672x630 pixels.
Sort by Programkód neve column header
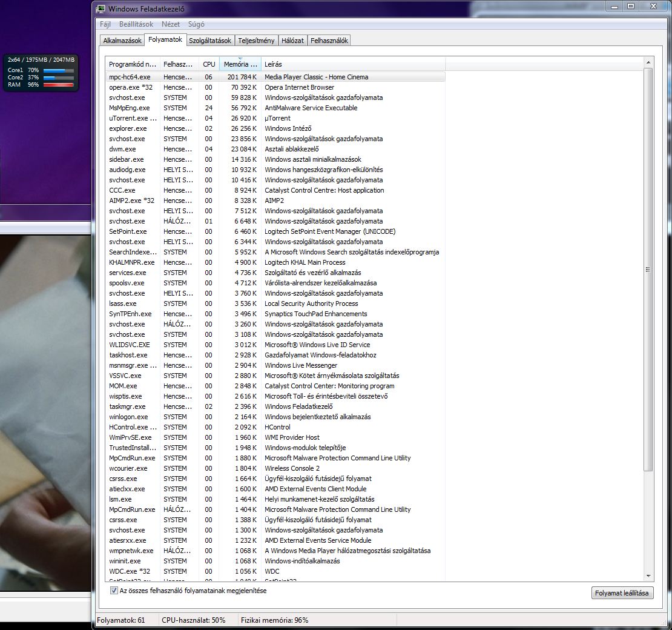click(133, 64)
